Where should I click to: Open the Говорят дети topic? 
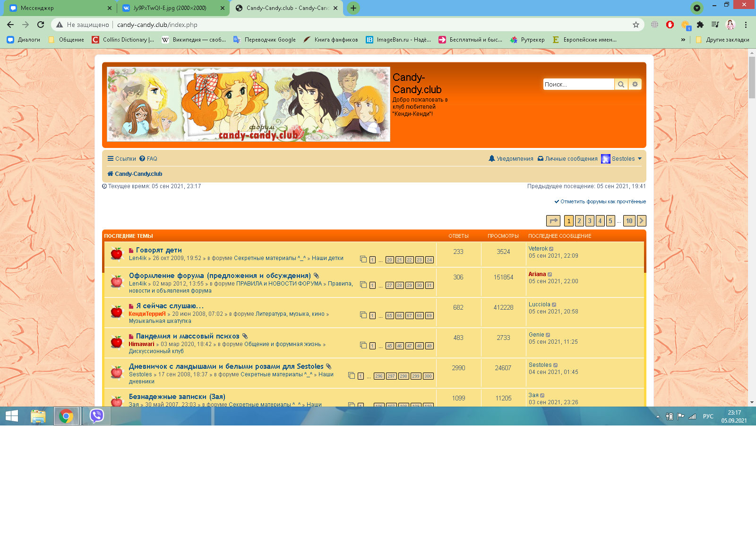coord(159,250)
